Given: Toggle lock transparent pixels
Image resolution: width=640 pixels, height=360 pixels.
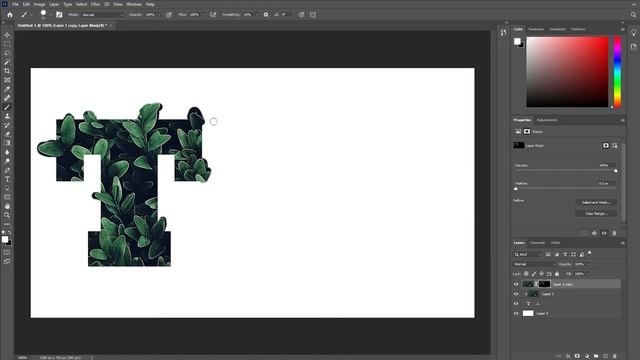Looking at the screenshot, I should point(526,274).
